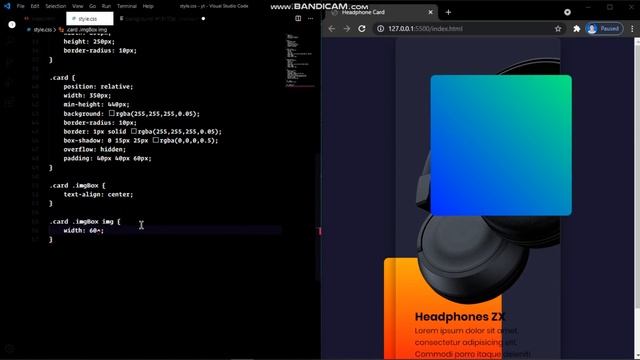
Task: Click the 'width: 60%;' code line
Action: point(84,231)
